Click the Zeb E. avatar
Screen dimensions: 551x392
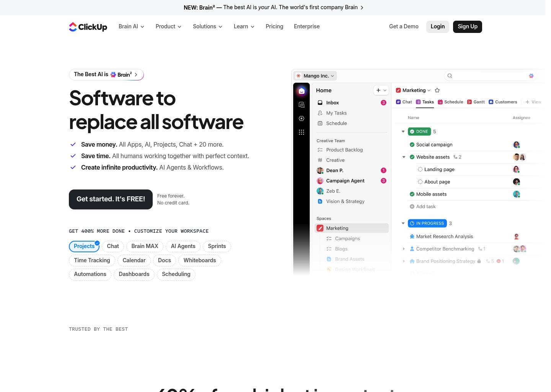click(x=320, y=191)
